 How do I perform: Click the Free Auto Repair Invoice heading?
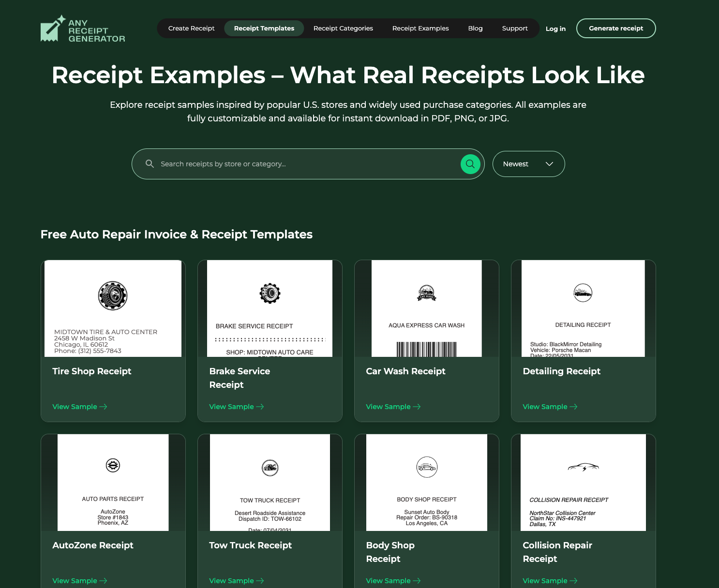(177, 235)
